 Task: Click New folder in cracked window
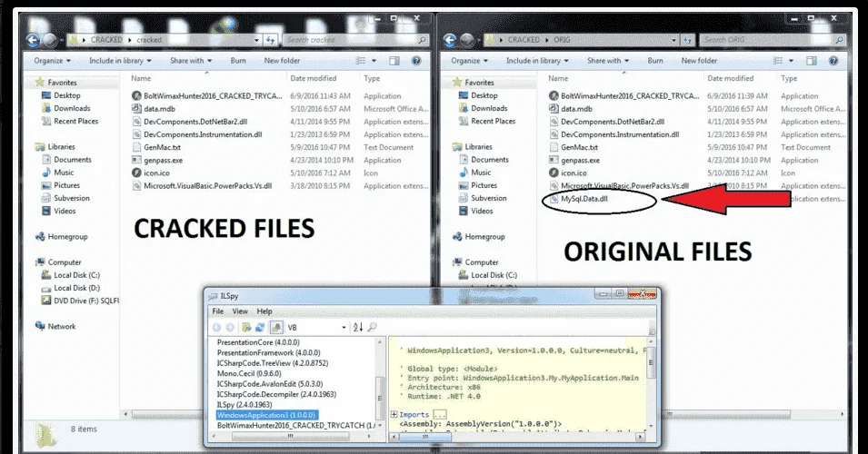coord(282,60)
